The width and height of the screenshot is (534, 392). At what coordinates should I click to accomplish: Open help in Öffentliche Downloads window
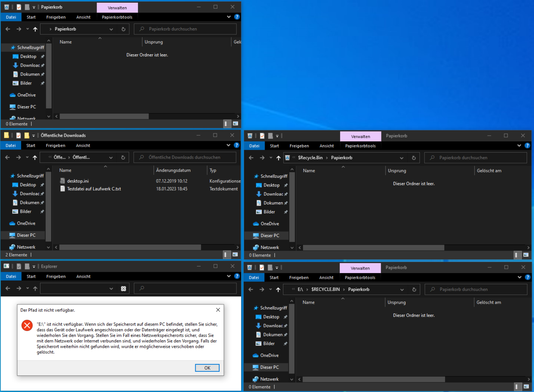pos(237,145)
